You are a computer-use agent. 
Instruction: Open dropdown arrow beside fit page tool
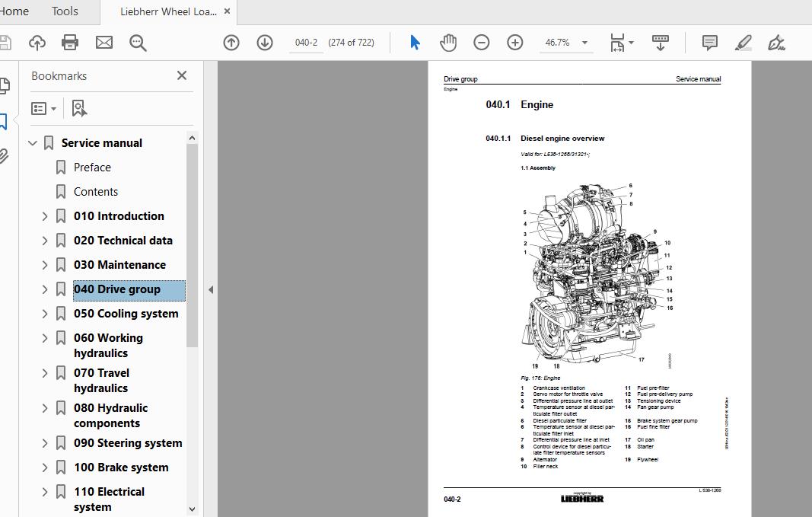coord(631,43)
